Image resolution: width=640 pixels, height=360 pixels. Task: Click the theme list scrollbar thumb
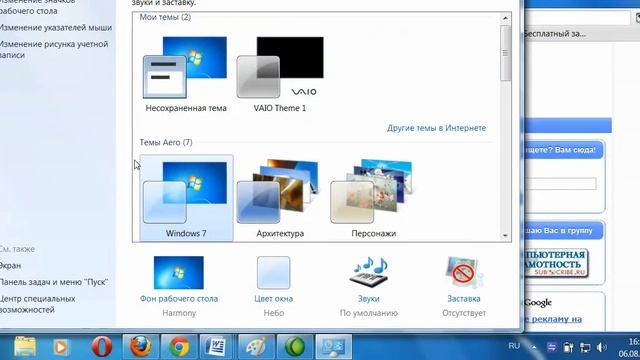coord(505,53)
